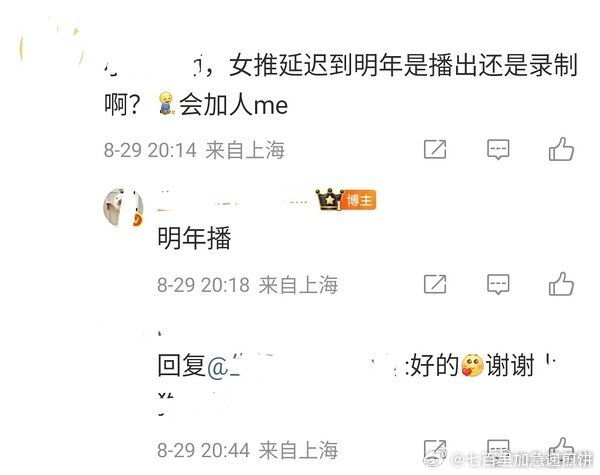Viewport: 600px width, 475px height.
Task: Open the blogger's avatar next to 明年播
Action: pyautogui.click(x=123, y=208)
